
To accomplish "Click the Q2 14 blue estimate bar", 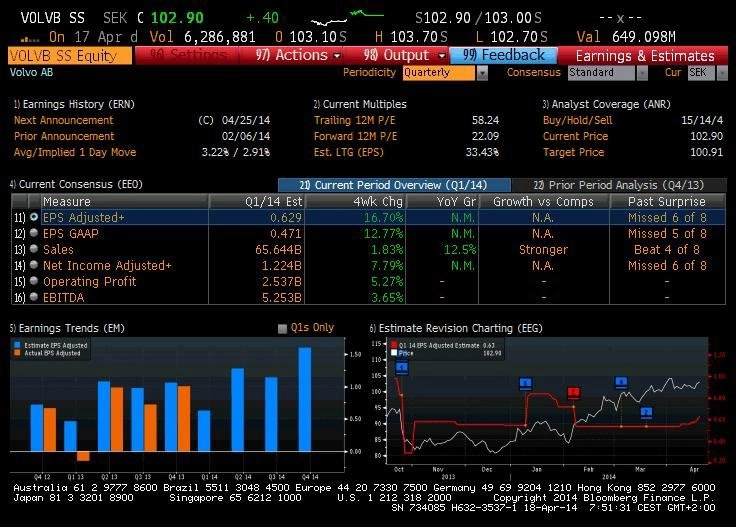I will tap(238, 410).
